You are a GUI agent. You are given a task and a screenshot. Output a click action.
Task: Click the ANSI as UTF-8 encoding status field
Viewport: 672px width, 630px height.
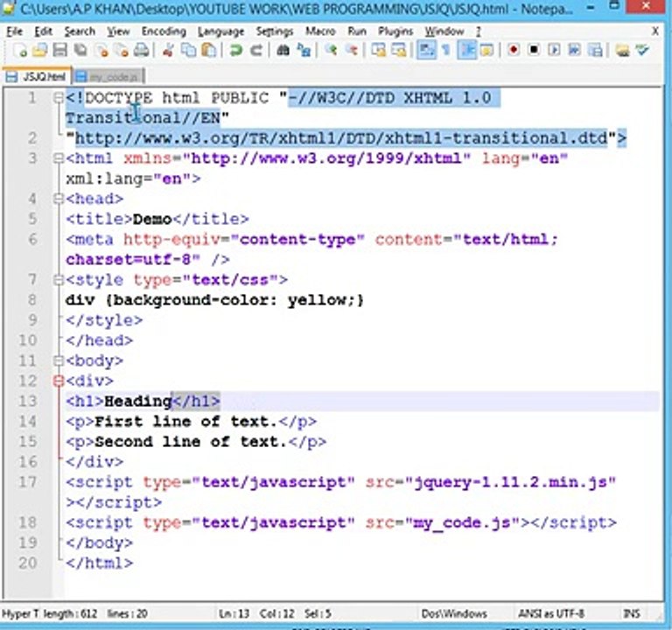pyautogui.click(x=551, y=613)
